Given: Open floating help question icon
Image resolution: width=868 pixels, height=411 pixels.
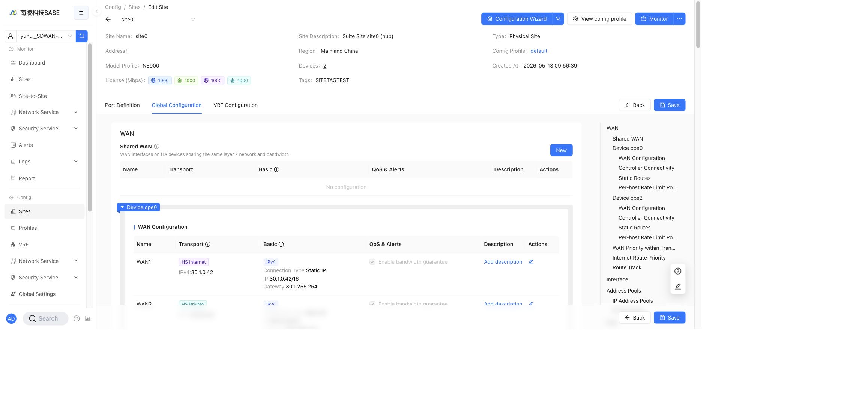Looking at the screenshot, I should (678, 271).
